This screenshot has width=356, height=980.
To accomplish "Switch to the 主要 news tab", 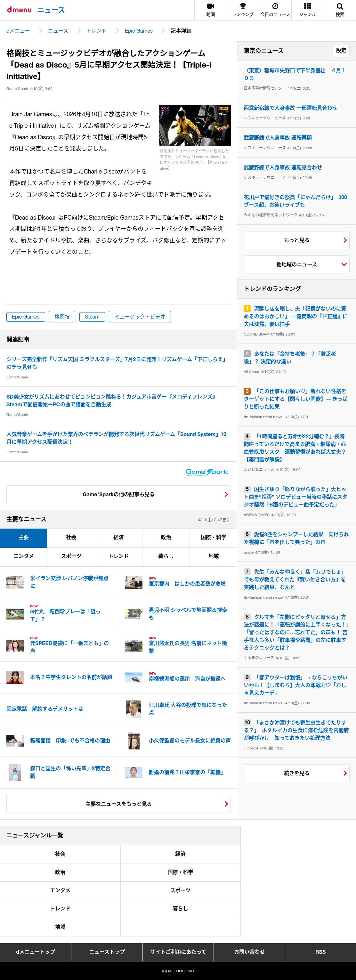I will pyautogui.click(x=24, y=538).
